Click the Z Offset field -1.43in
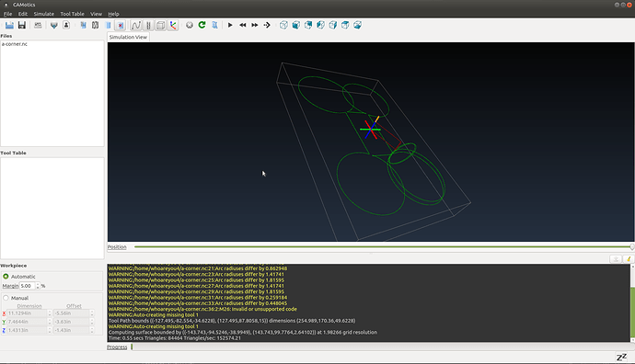 71,330
